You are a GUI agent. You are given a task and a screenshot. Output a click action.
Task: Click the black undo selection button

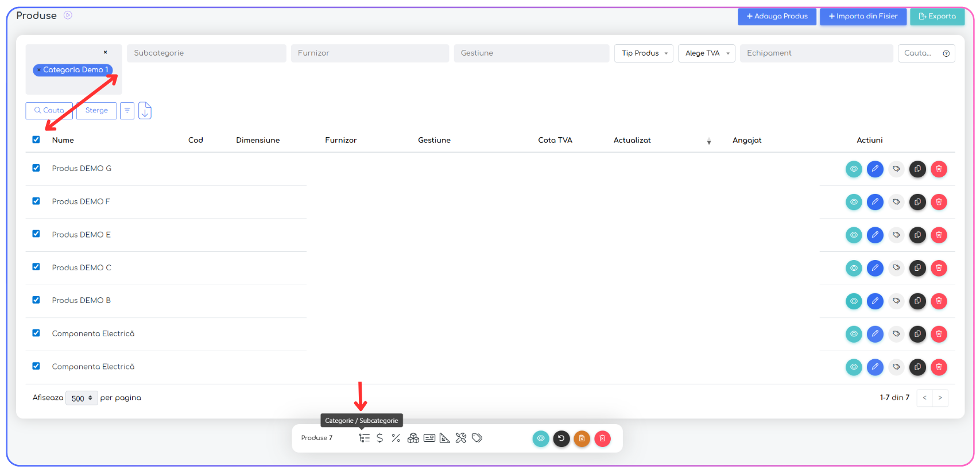click(x=561, y=439)
